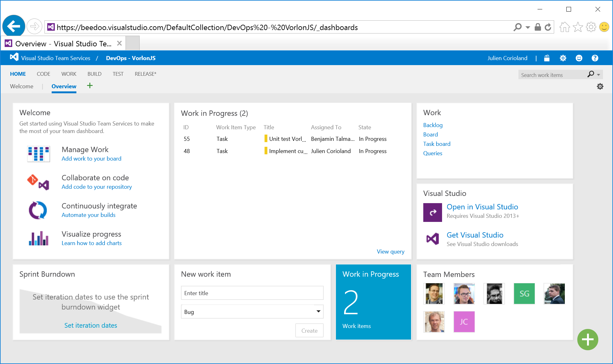Click the Visual Studio Team Services home logo
The width and height of the screenshot is (613, 364).
pos(14,57)
